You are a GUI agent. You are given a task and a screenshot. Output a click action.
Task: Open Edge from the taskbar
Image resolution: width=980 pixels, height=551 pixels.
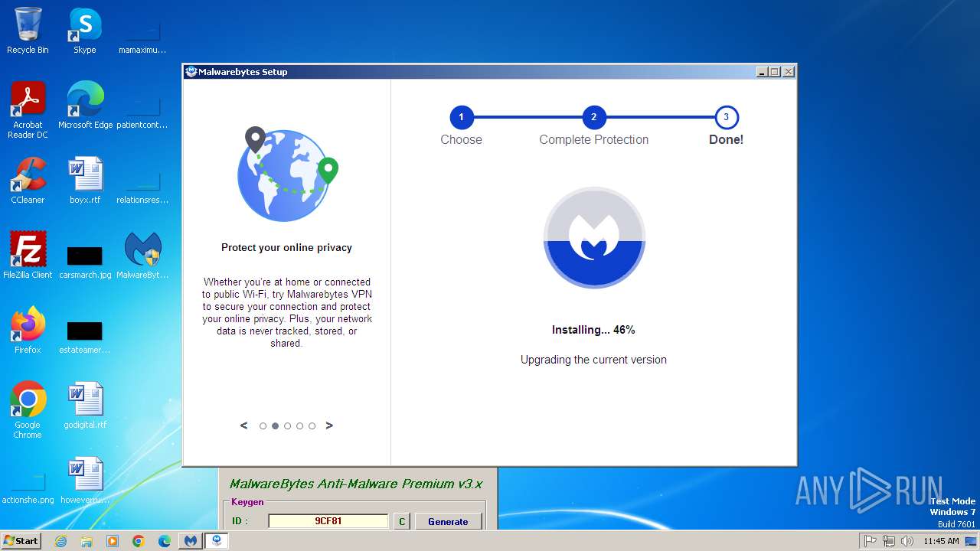(165, 541)
